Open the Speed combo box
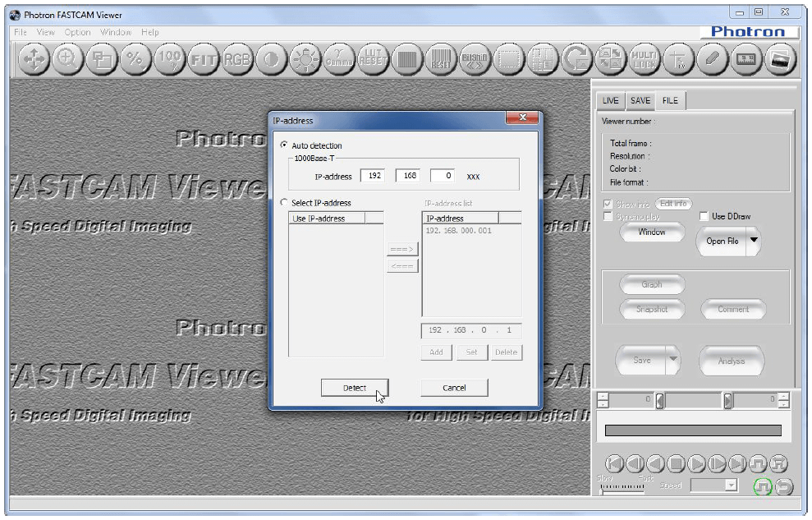 click(713, 485)
